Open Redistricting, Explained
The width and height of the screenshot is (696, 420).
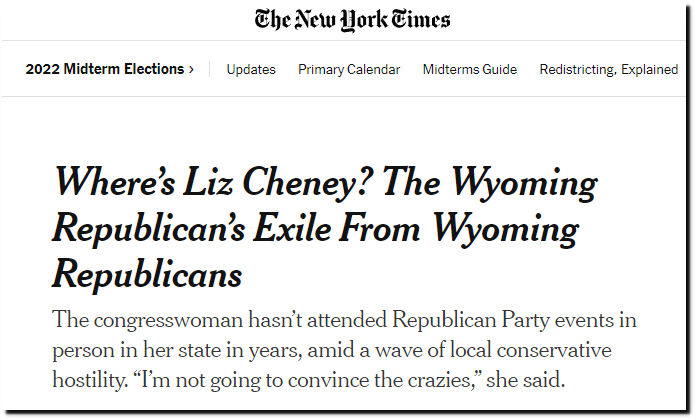(609, 70)
